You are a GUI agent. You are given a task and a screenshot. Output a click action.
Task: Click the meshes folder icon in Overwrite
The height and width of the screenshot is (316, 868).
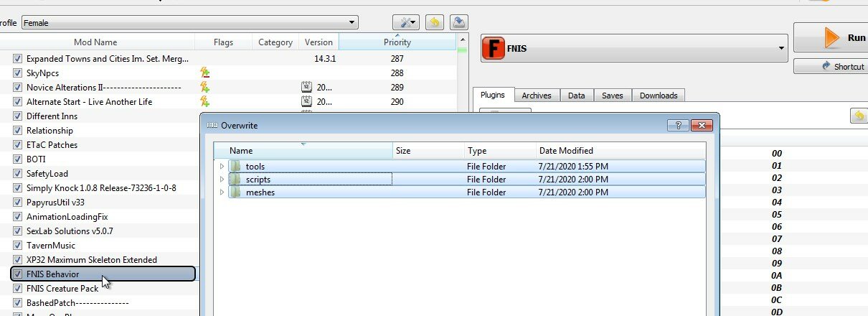(x=235, y=192)
